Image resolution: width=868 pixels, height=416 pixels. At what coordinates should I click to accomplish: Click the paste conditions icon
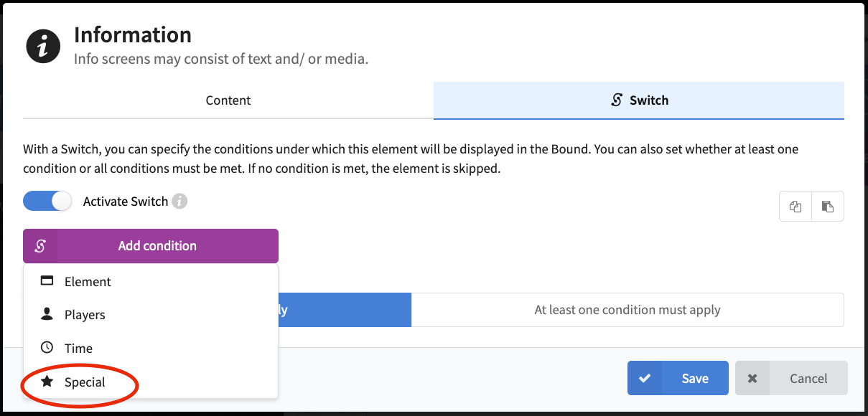pos(828,207)
